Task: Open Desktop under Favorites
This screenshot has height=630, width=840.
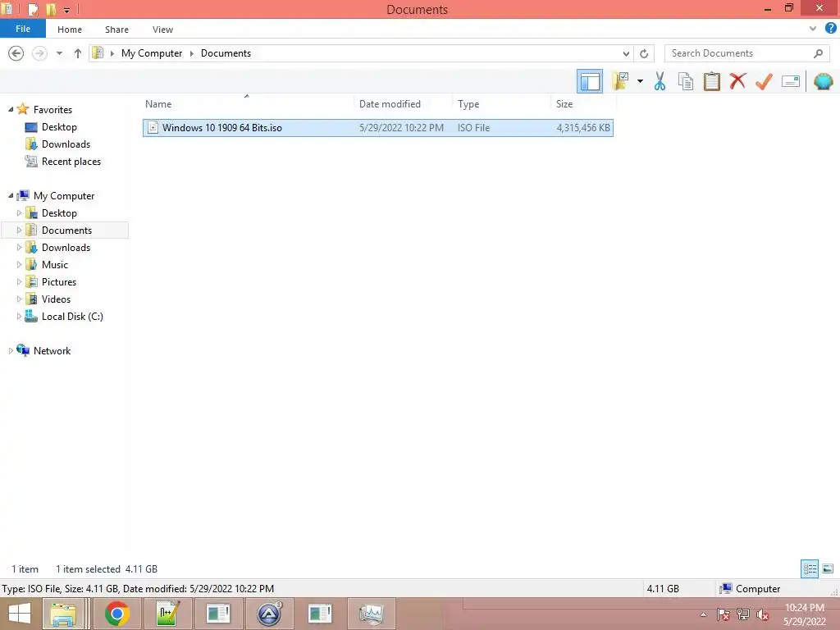Action: pos(59,127)
